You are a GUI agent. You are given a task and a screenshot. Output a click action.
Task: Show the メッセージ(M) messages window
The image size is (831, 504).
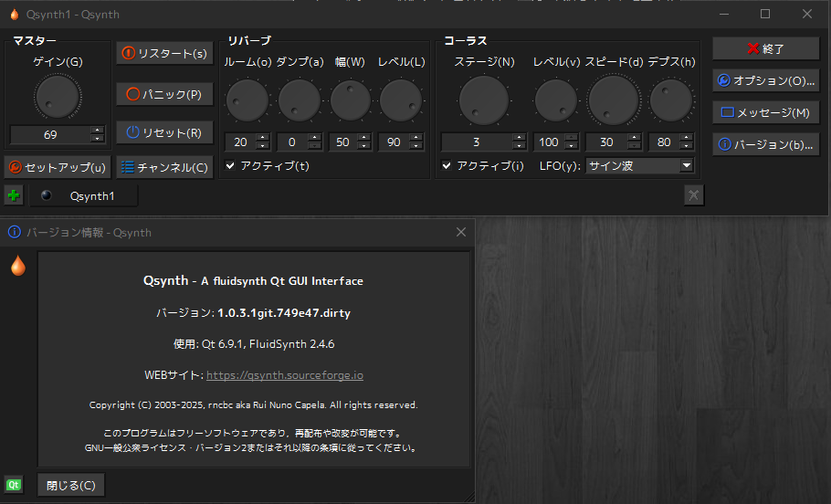766,112
